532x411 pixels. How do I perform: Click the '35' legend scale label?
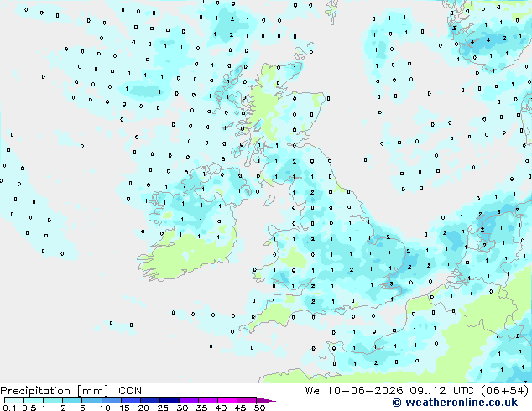(201, 408)
